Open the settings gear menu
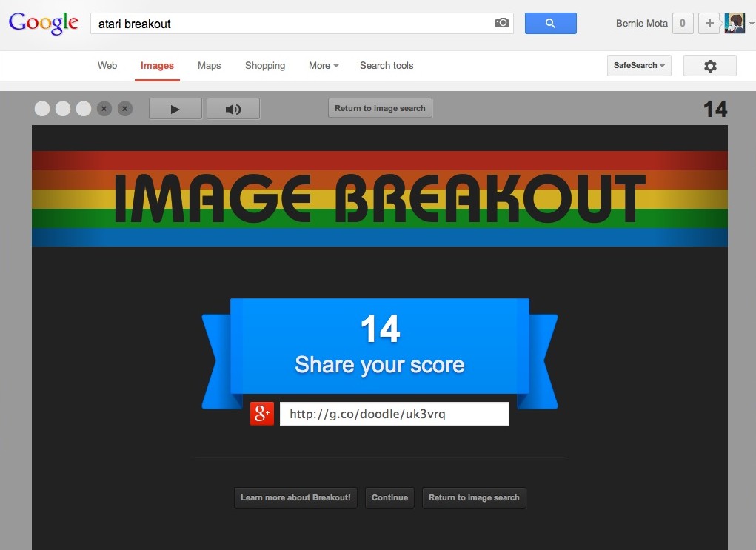This screenshot has height=550, width=756. pyautogui.click(x=709, y=66)
